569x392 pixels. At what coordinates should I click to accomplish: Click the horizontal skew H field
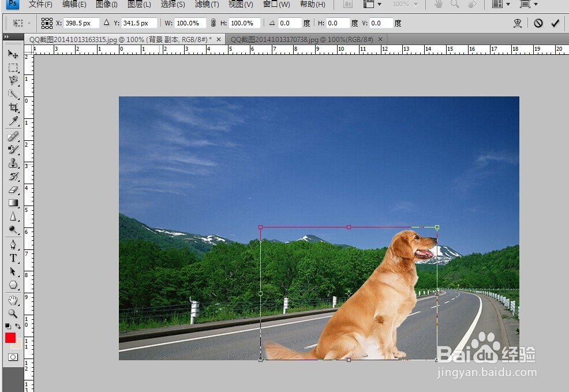[x=338, y=23]
